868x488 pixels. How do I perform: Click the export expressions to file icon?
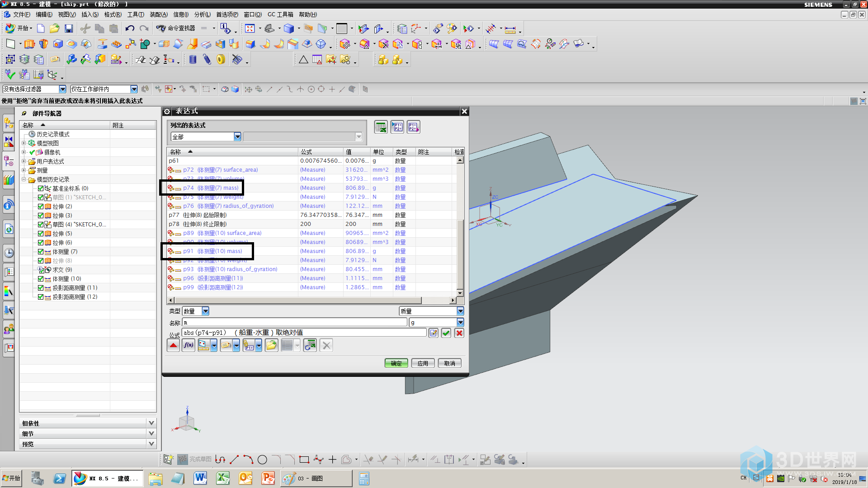click(413, 127)
